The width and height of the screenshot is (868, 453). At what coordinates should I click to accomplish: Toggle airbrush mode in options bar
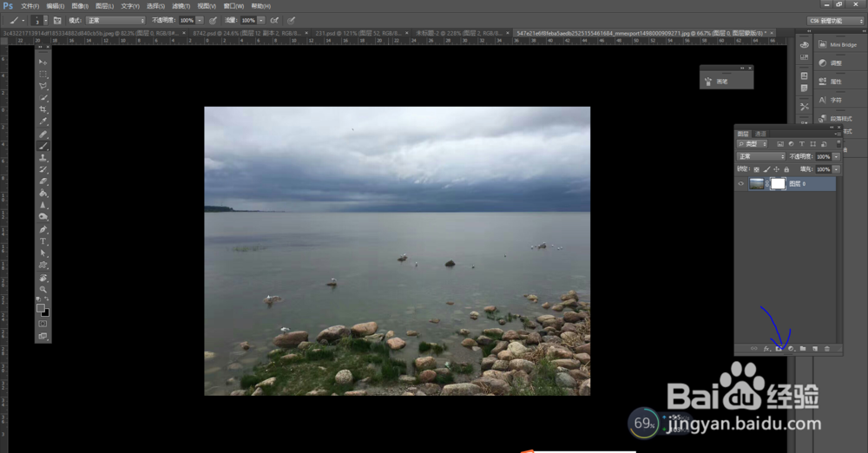[274, 21]
